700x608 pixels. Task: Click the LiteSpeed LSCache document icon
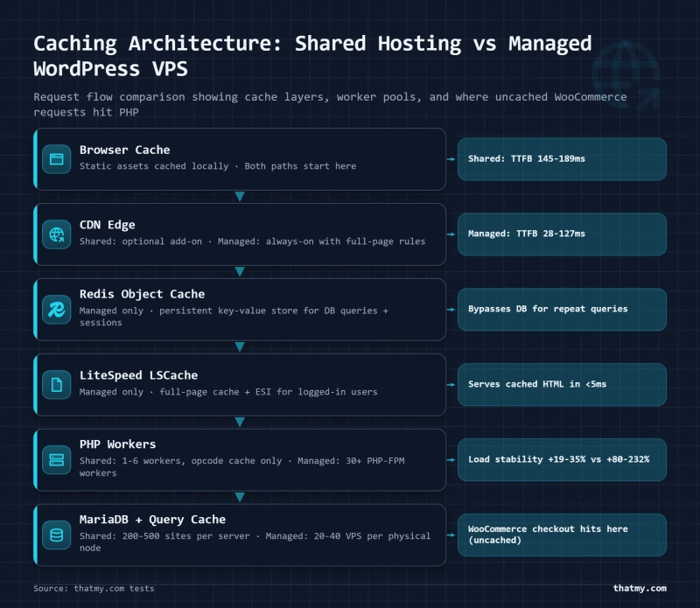(x=57, y=385)
